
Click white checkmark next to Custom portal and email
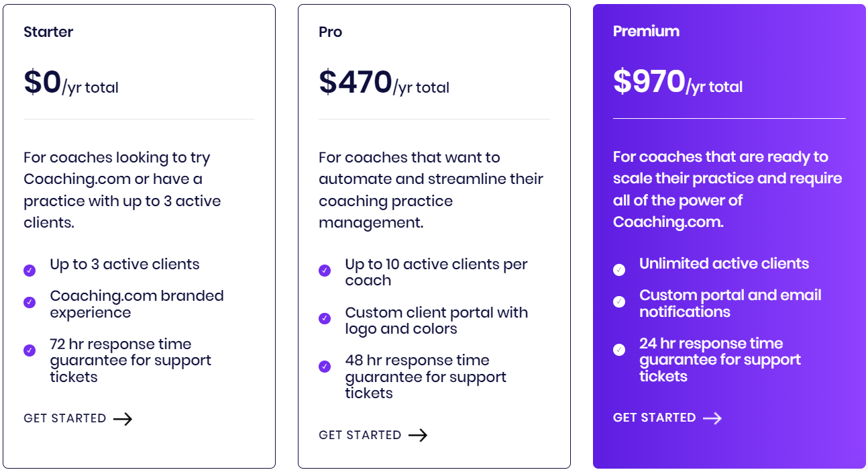coord(619,301)
